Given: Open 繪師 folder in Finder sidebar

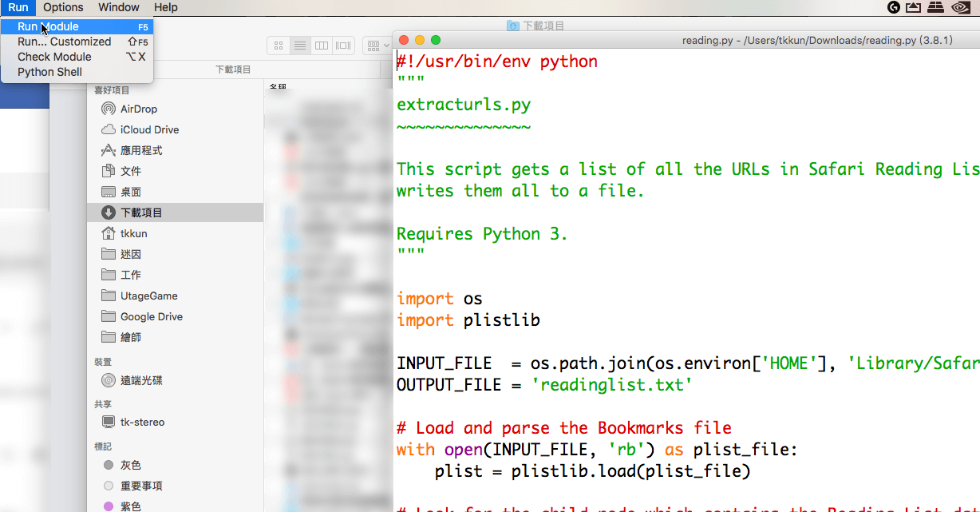Looking at the screenshot, I should (175, 337).
